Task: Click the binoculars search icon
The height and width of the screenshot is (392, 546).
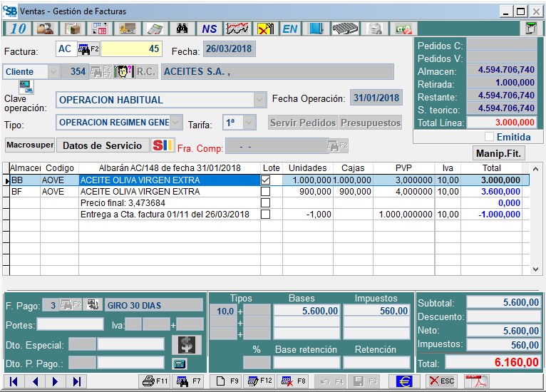Action: point(182,29)
